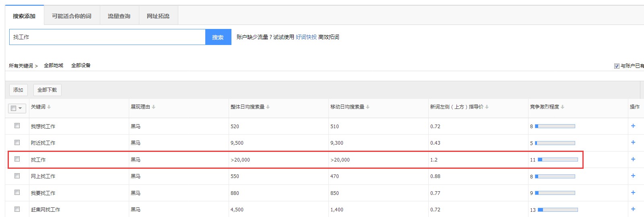Open the 流量查询 tab
This screenshot has width=644, height=217.
pyautogui.click(x=119, y=16)
